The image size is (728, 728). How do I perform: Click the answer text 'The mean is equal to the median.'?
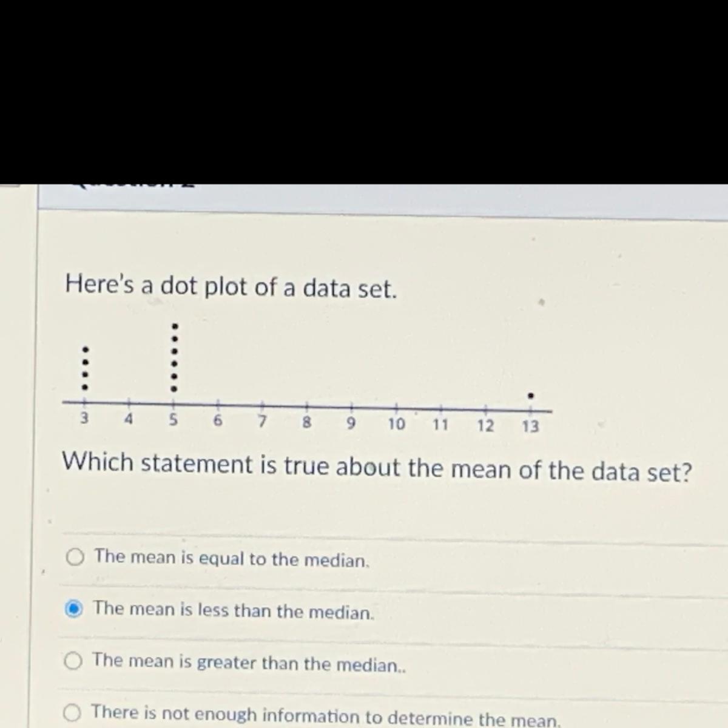tap(232, 558)
